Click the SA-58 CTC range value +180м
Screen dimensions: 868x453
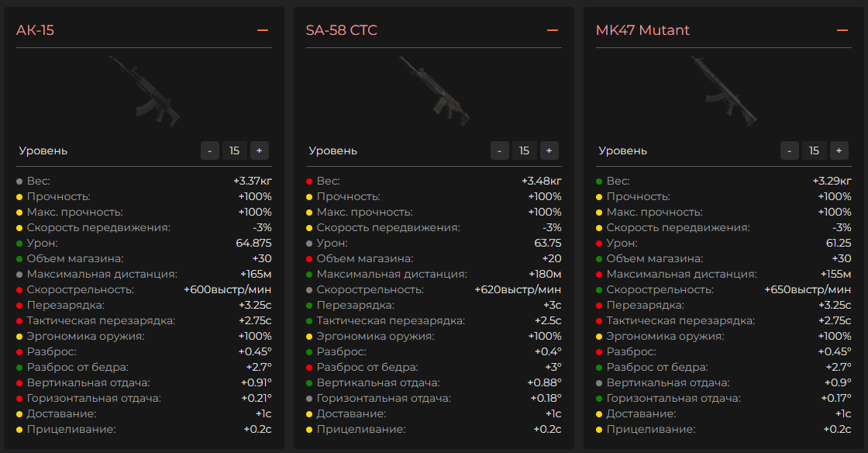pos(546,274)
